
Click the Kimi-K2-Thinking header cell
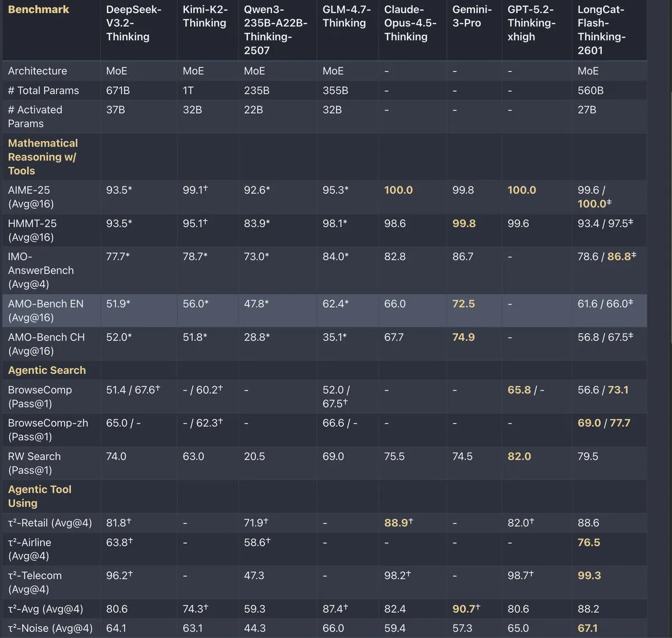click(x=204, y=16)
